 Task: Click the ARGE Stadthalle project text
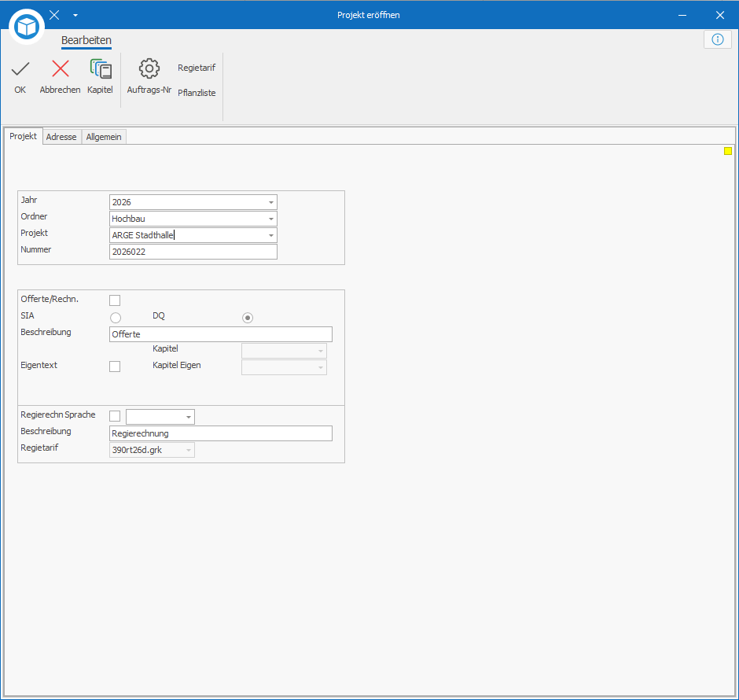(143, 235)
